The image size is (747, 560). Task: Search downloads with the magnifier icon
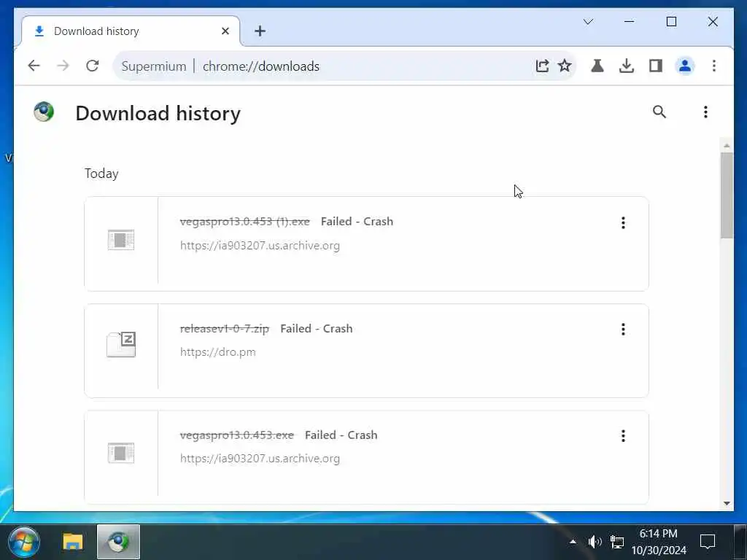tap(659, 112)
